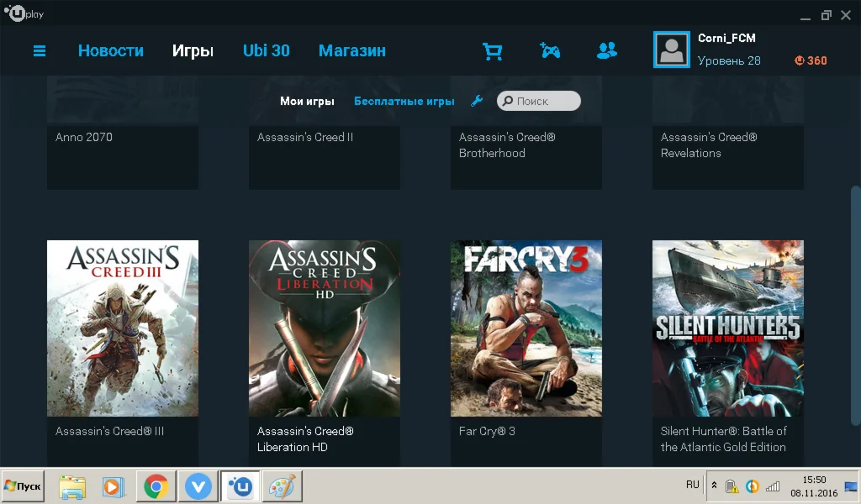The width and height of the screenshot is (861, 504).
Task: Switch to the Бесплатные игры tab
Action: pos(402,100)
